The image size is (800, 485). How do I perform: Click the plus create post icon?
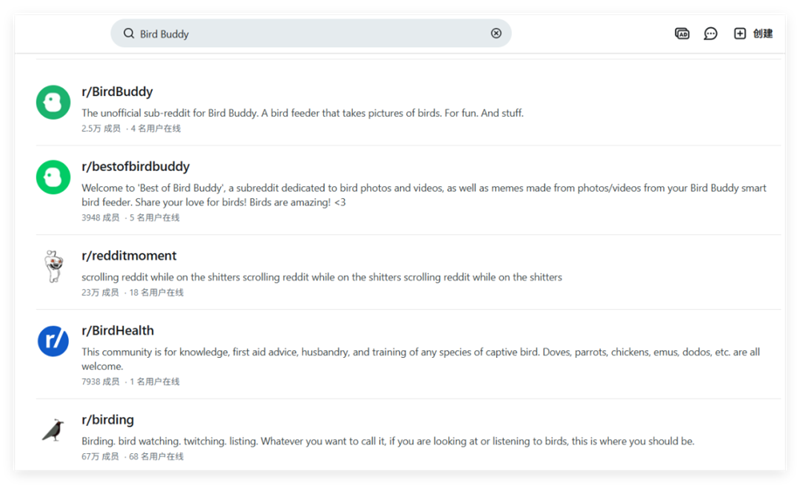740,33
